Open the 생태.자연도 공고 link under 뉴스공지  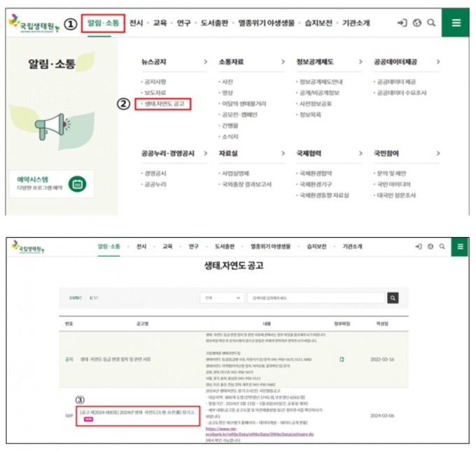tap(164, 103)
